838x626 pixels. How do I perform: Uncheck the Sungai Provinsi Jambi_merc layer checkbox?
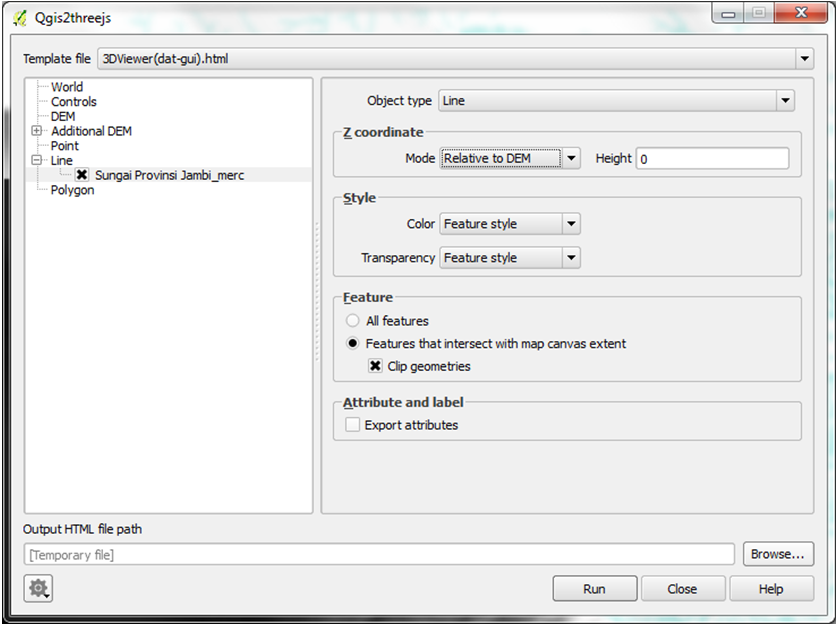click(x=82, y=175)
